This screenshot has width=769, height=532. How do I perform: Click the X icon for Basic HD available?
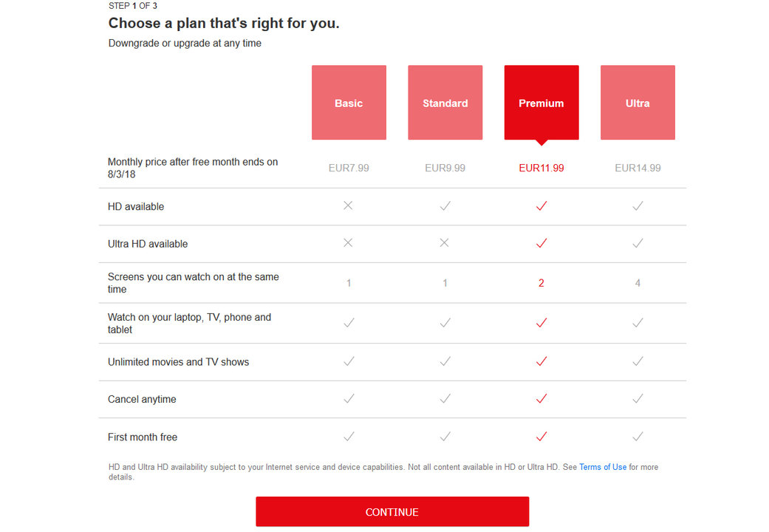point(348,205)
